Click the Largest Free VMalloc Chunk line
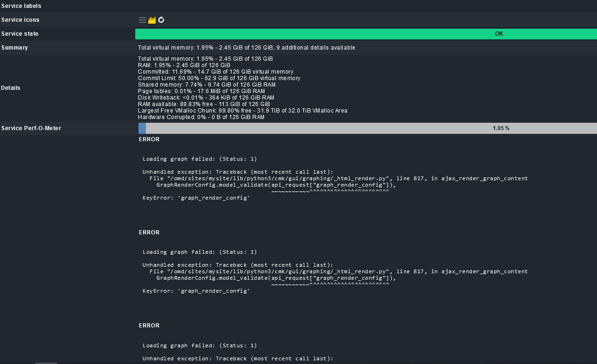 pyautogui.click(x=242, y=111)
